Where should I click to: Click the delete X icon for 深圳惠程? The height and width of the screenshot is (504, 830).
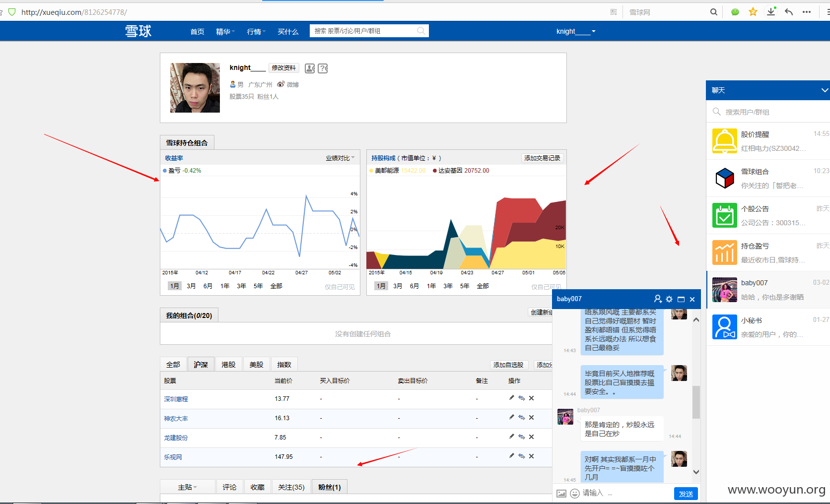click(531, 398)
